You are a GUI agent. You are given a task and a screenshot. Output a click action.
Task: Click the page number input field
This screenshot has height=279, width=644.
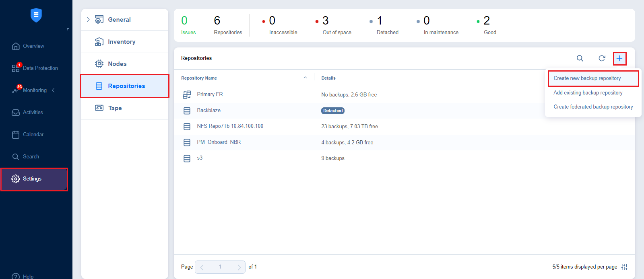click(220, 267)
